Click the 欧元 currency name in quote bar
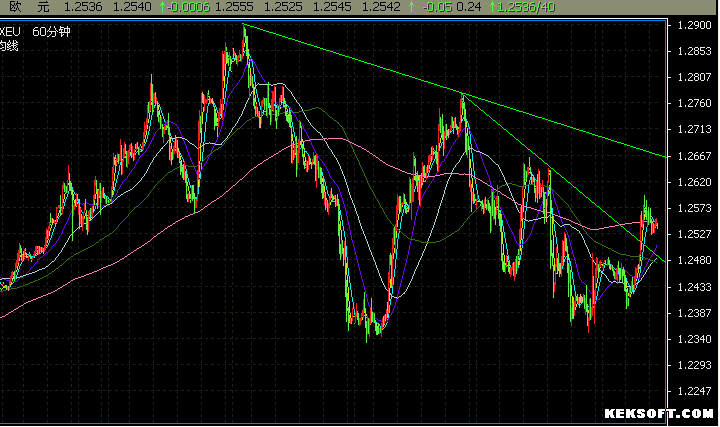Screen dimensions: 720x427 pos(29,7)
